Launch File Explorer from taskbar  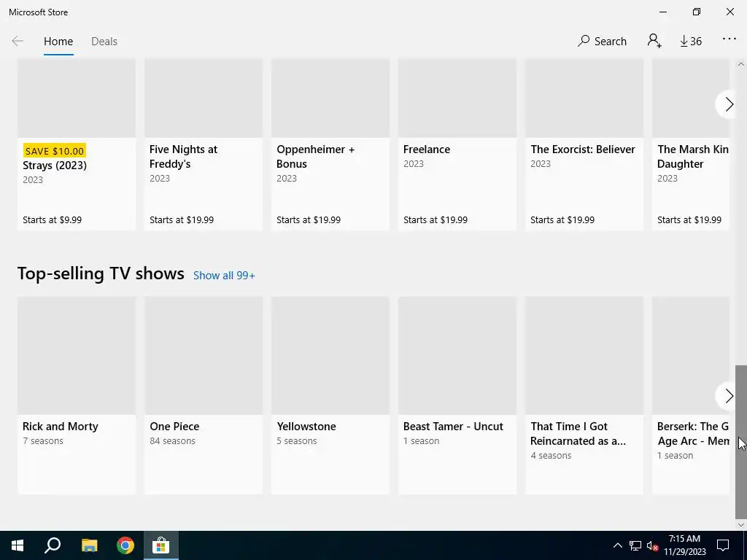point(89,545)
